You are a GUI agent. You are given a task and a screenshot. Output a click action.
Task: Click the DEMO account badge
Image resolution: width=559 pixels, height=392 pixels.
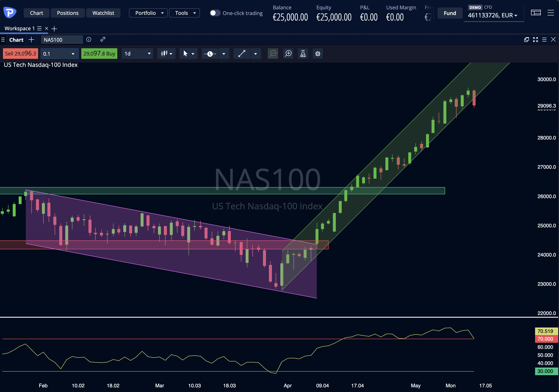click(475, 8)
